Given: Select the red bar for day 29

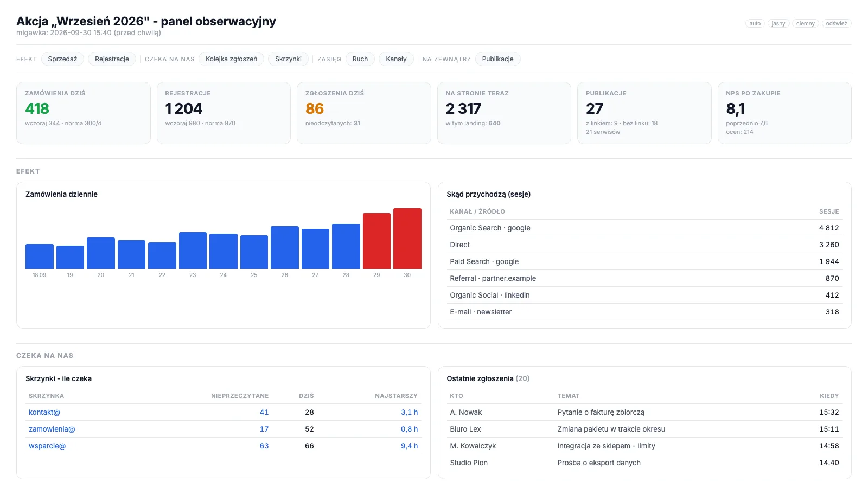Looking at the screenshot, I should [376, 241].
